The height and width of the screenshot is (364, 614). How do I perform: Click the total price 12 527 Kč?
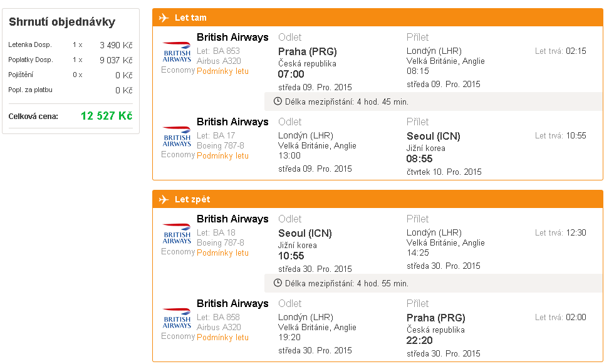(107, 116)
